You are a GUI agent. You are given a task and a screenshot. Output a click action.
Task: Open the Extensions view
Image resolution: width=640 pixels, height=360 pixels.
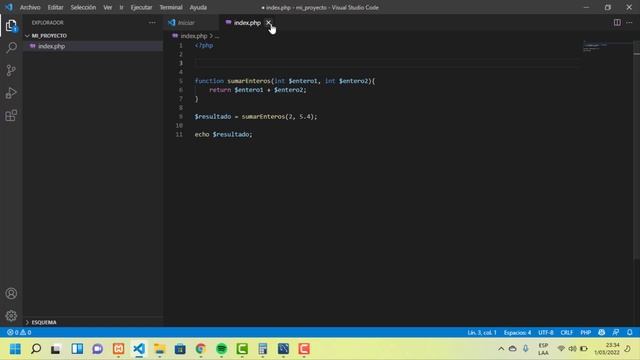click(x=11, y=116)
